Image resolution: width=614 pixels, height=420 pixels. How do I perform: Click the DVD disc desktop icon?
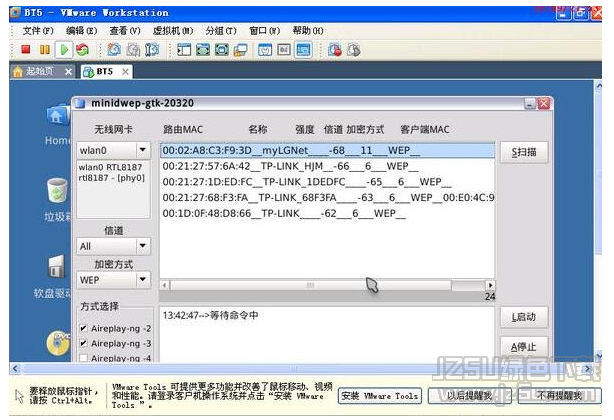tap(58, 343)
